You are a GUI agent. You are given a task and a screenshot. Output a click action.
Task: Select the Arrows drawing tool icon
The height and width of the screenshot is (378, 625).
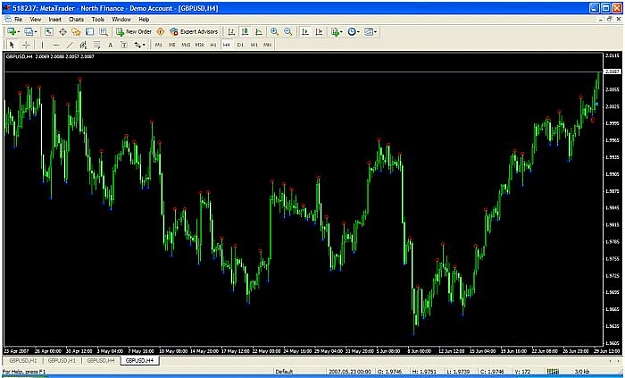tap(138, 45)
